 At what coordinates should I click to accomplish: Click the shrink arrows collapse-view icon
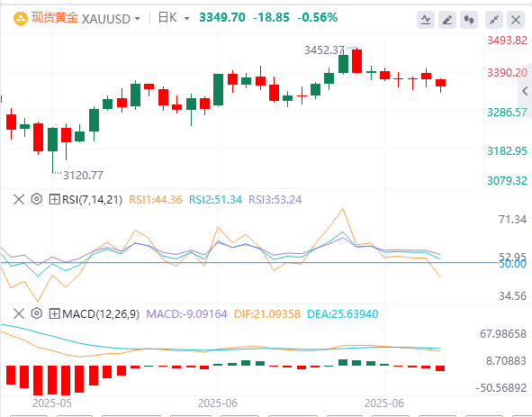494,20
